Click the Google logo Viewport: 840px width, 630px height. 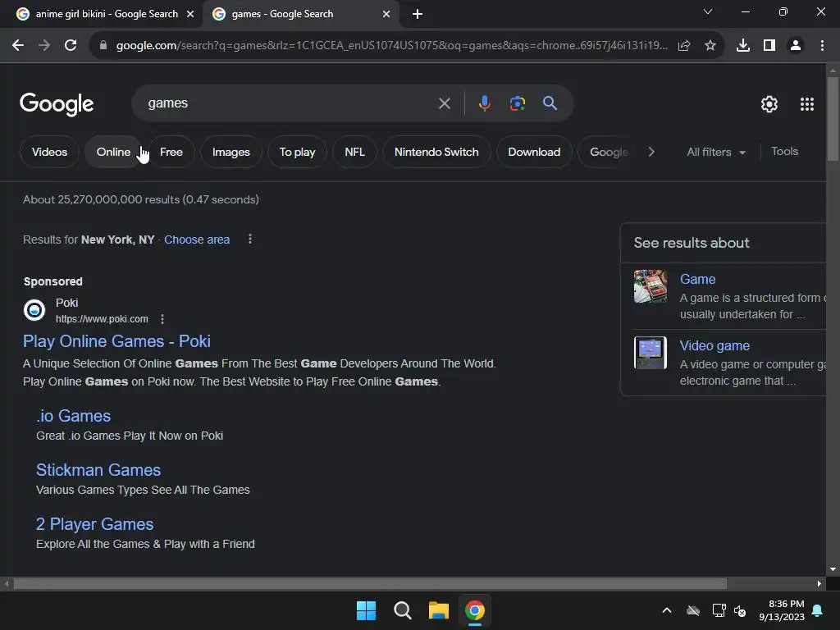[57, 104]
